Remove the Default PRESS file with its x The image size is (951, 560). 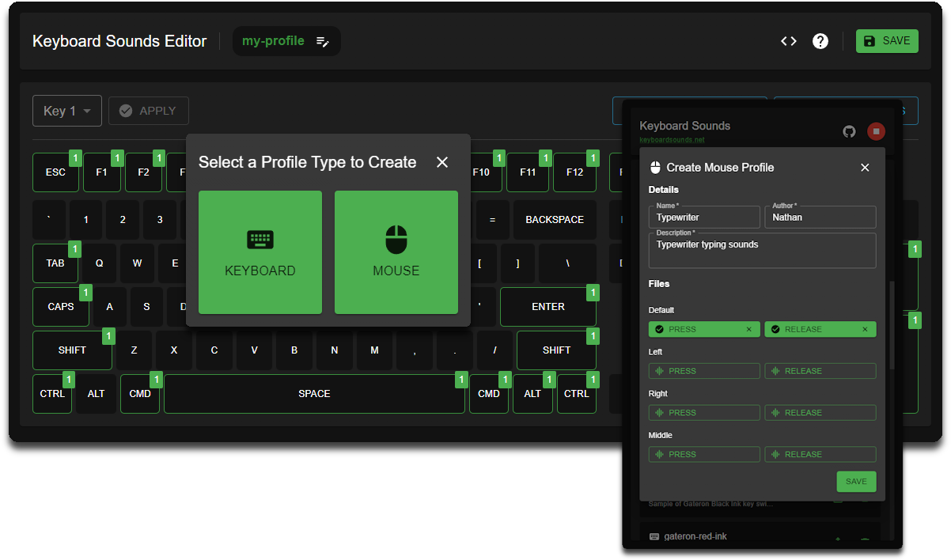coord(749,330)
